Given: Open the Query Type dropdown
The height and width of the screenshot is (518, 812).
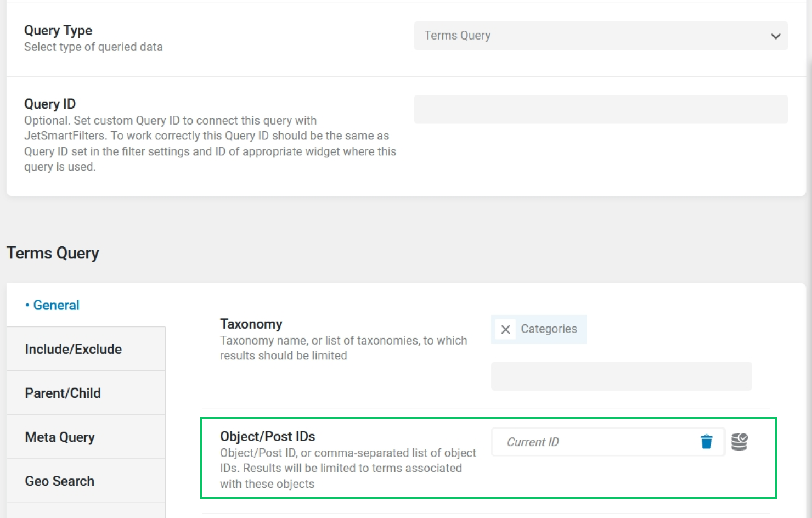Looking at the screenshot, I should click(x=601, y=36).
